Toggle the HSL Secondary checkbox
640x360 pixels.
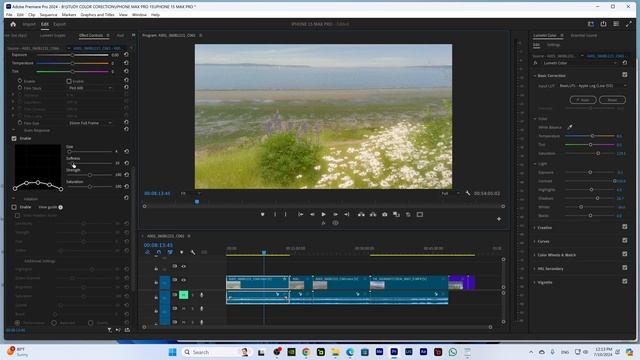tap(624, 268)
